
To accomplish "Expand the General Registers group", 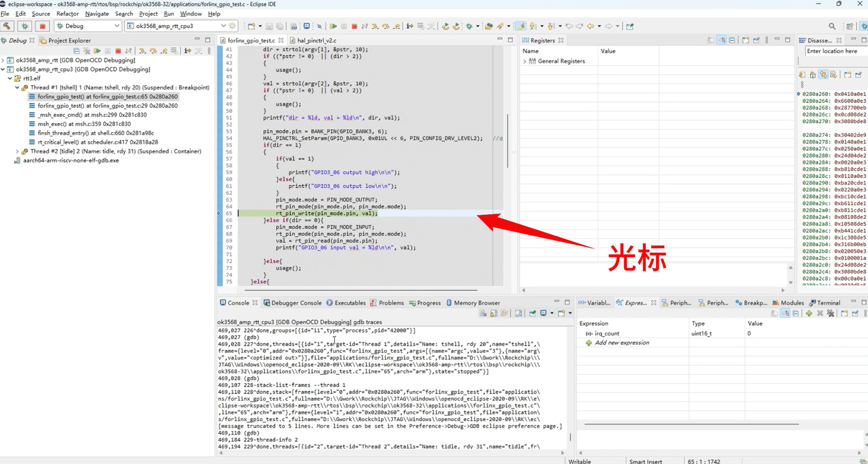I will (x=524, y=62).
